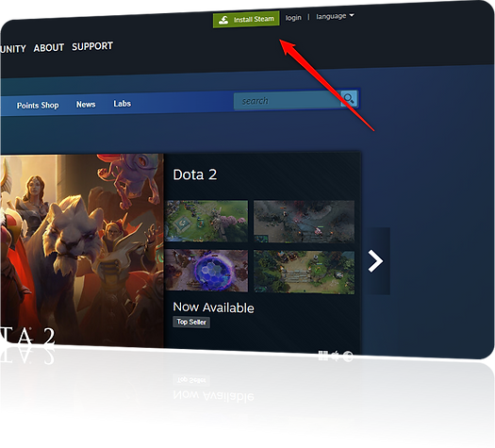Click the Steam platform icon on capsule
The image size is (495, 448).
[x=348, y=357]
